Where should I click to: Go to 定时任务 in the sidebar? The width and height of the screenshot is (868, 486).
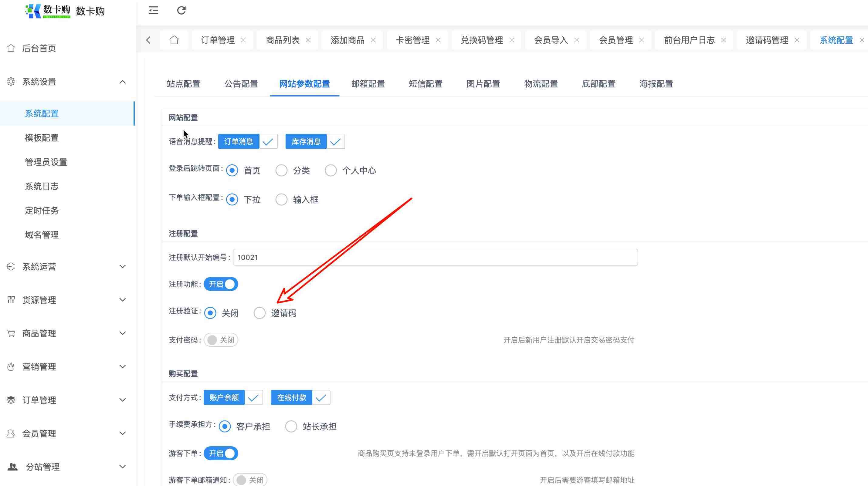tap(42, 211)
